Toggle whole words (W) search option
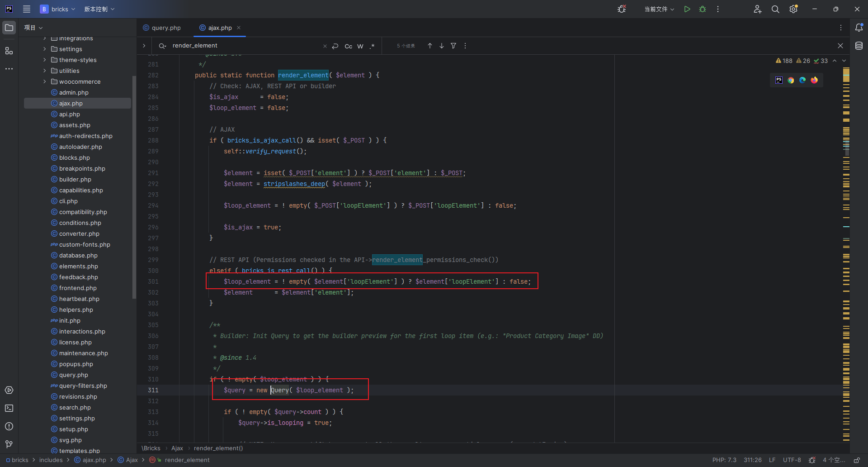The height and width of the screenshot is (467, 868). 360,46
